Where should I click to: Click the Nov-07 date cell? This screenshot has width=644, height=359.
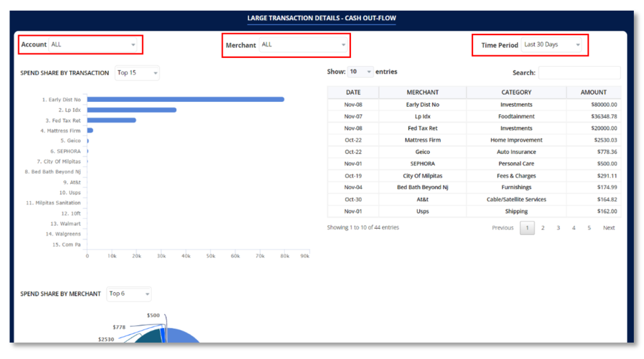[x=353, y=116]
